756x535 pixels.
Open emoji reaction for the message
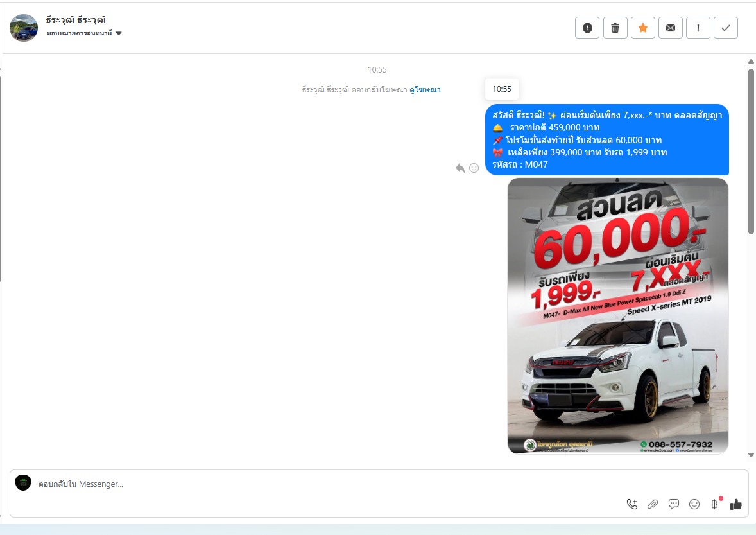coord(474,168)
